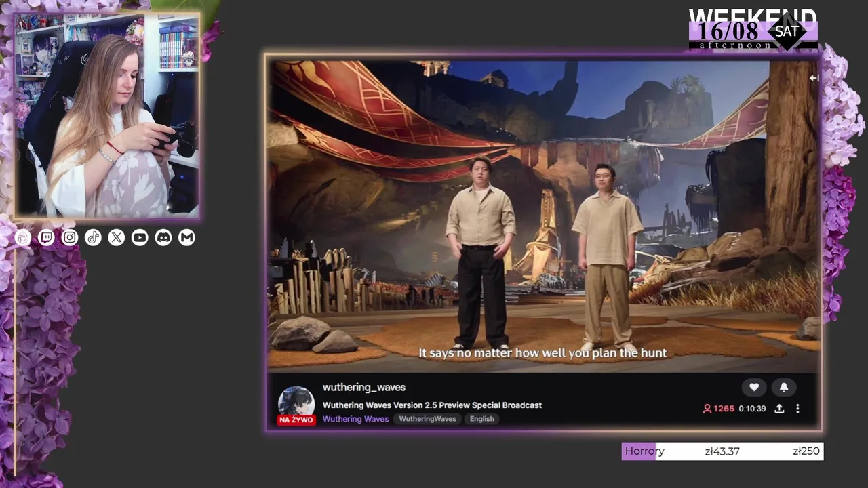
Task: Select the WutheringWaves tag
Action: coord(427,419)
